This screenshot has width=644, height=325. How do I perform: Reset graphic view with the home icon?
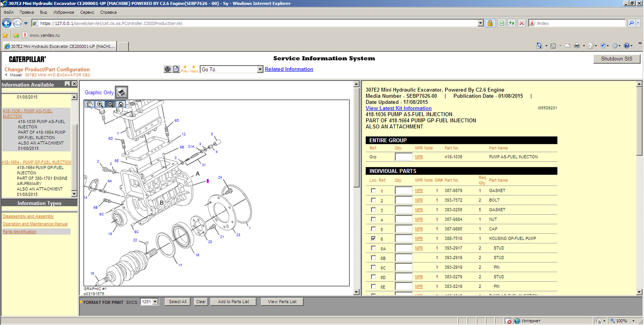coord(121,104)
